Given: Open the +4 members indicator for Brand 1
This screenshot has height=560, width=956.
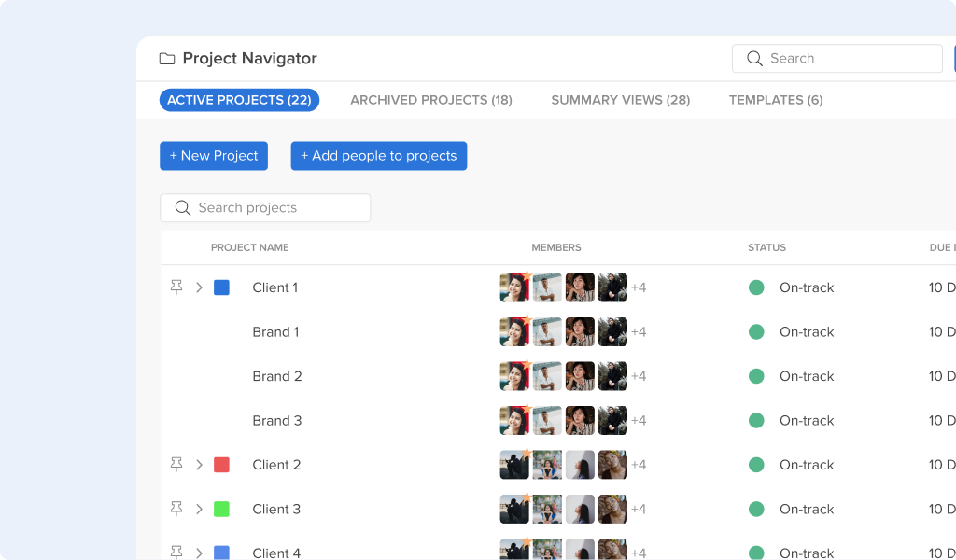Looking at the screenshot, I should pos(639,332).
